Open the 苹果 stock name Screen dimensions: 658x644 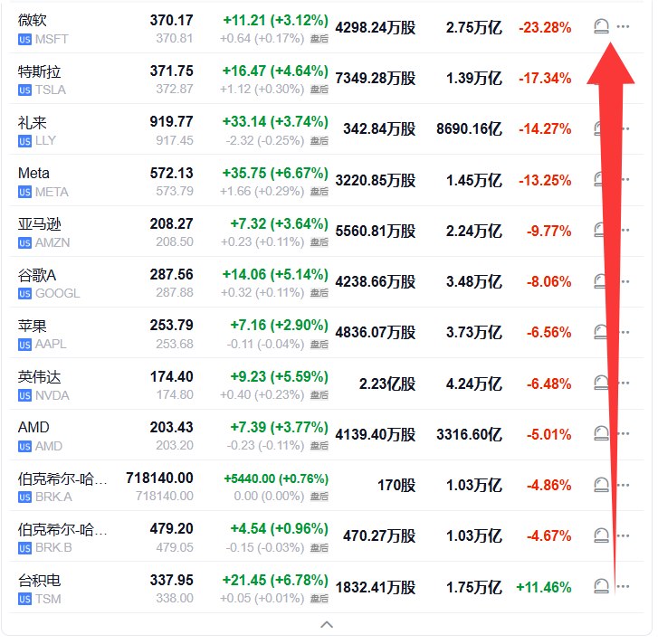pos(33,327)
